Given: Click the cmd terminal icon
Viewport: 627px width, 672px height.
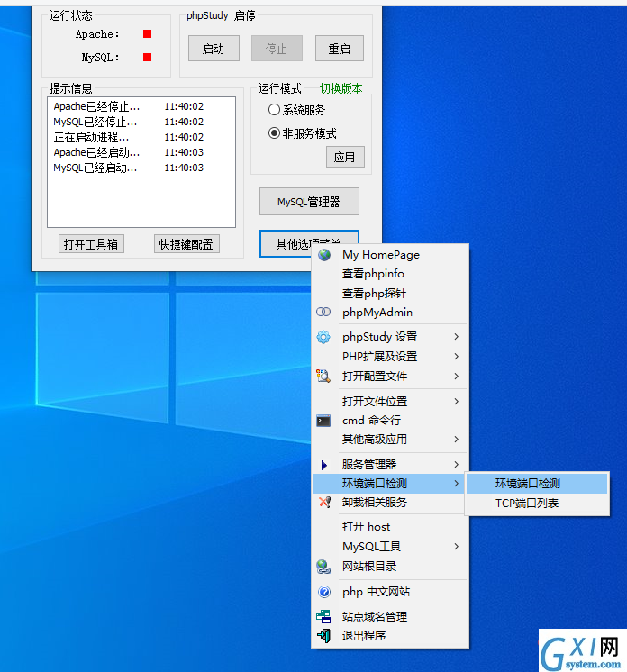Looking at the screenshot, I should [323, 421].
